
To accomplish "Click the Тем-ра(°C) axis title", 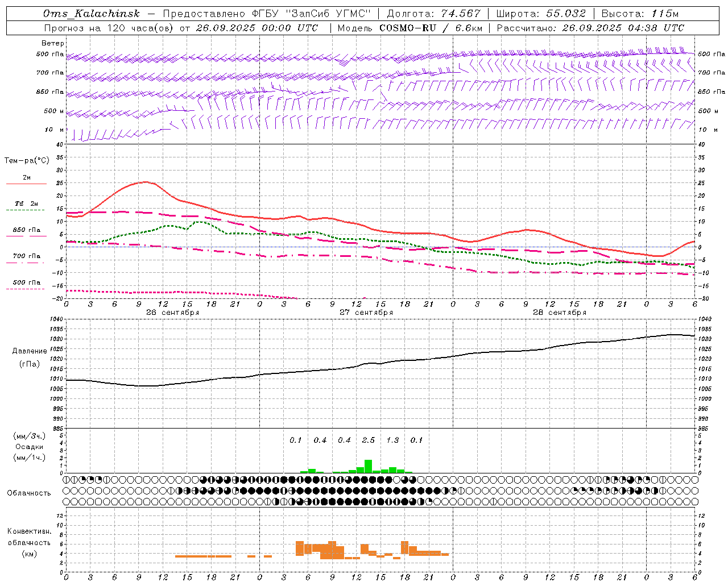I will click(27, 161).
